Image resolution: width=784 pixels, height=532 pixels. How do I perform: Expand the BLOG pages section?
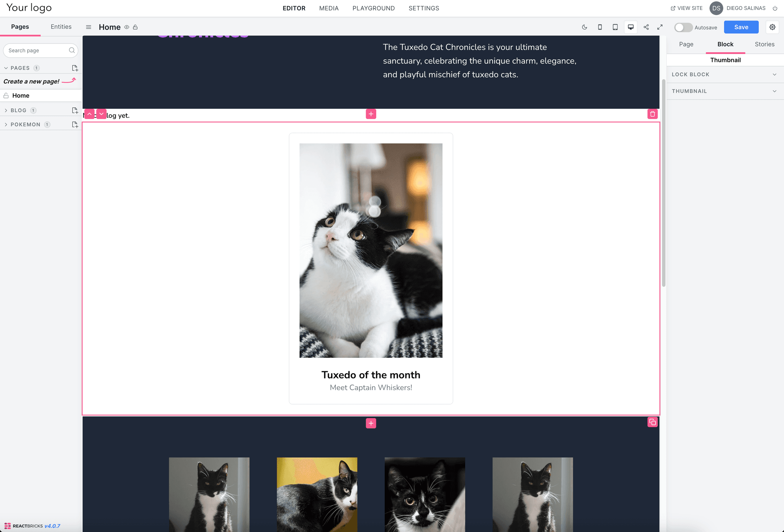(x=7, y=110)
